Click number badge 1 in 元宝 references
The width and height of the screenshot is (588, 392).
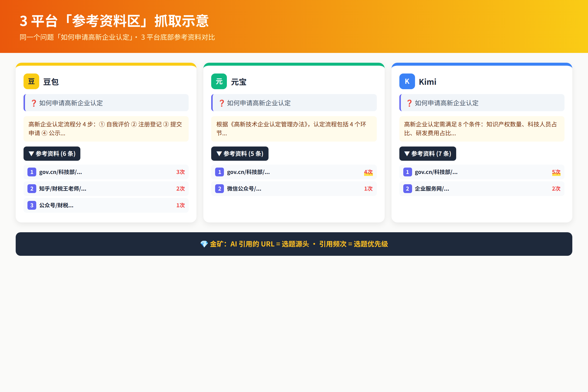click(220, 172)
